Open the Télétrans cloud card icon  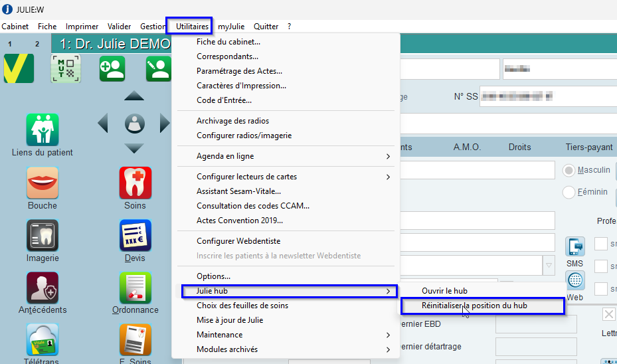tap(43, 339)
